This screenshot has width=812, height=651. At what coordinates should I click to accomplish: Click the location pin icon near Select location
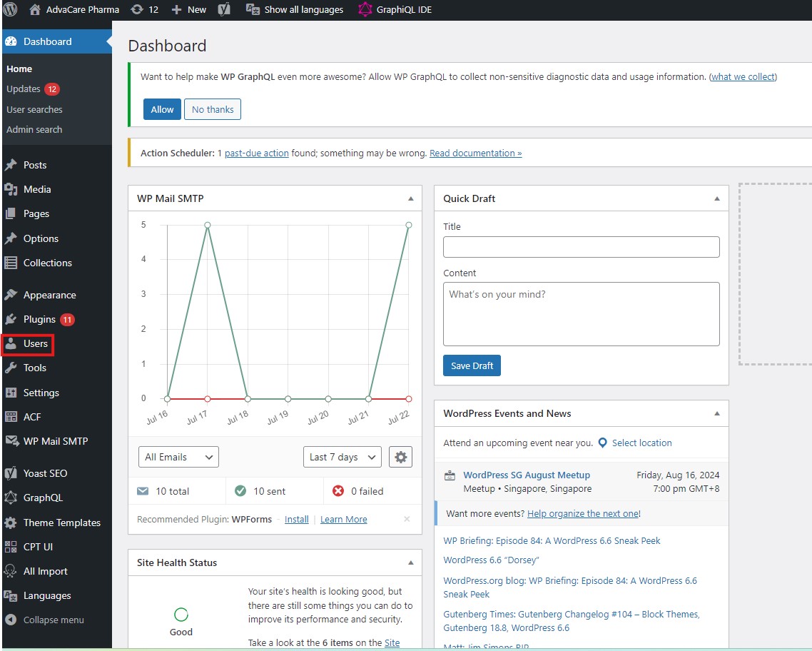click(x=603, y=443)
